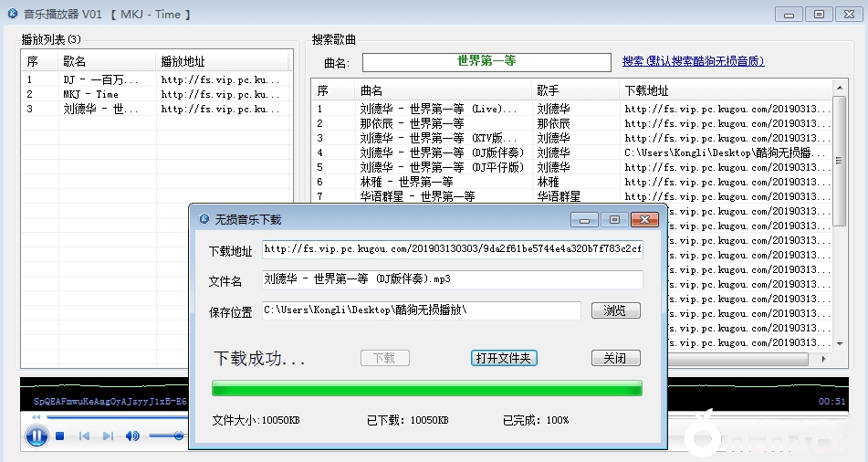
Task: Close the 无损音乐下载 dialog with the red X
Action: coord(644,220)
